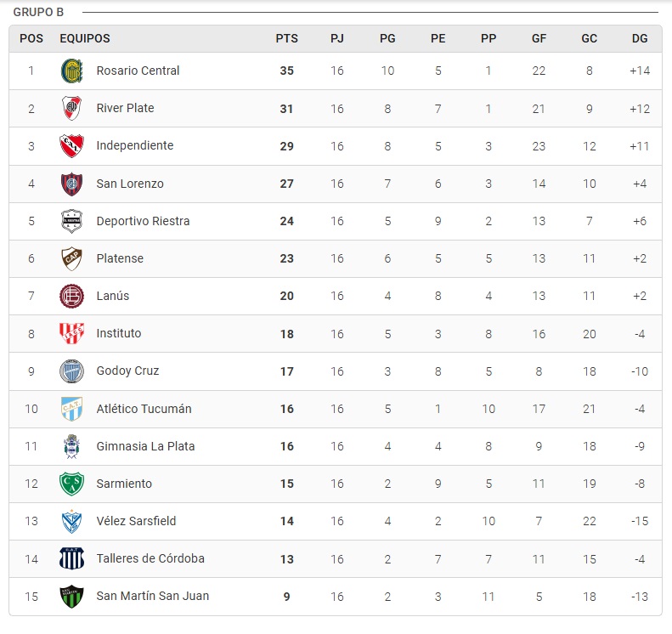672x634 pixels.
Task: Click the GRUPO B section title
Action: coord(38,12)
